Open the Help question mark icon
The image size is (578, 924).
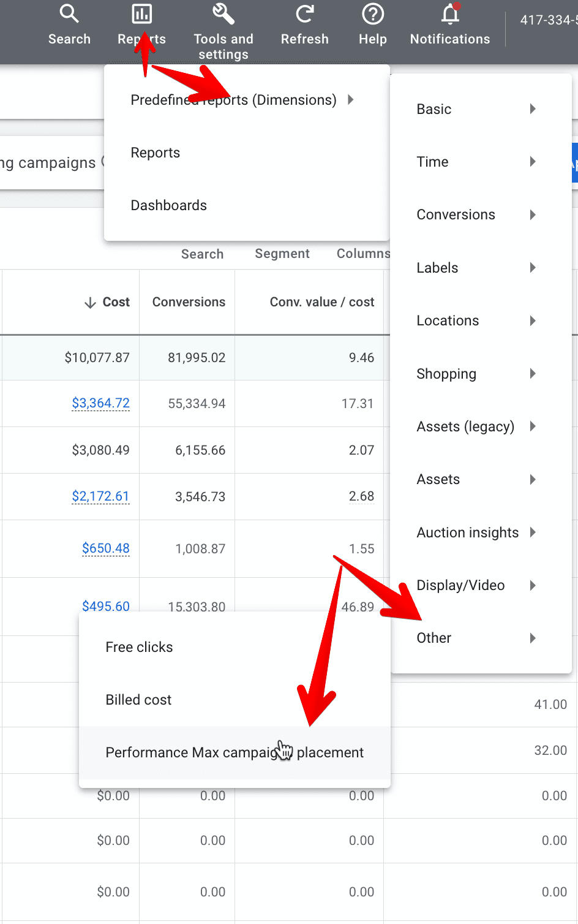(372, 13)
